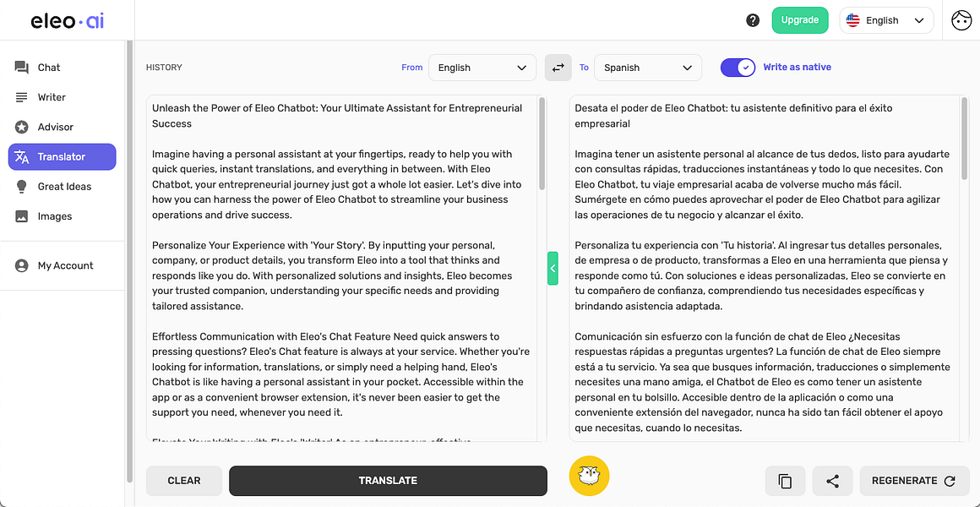Viewport: 980px width, 507px height.
Task: Select the Translator tool
Action: (62, 156)
